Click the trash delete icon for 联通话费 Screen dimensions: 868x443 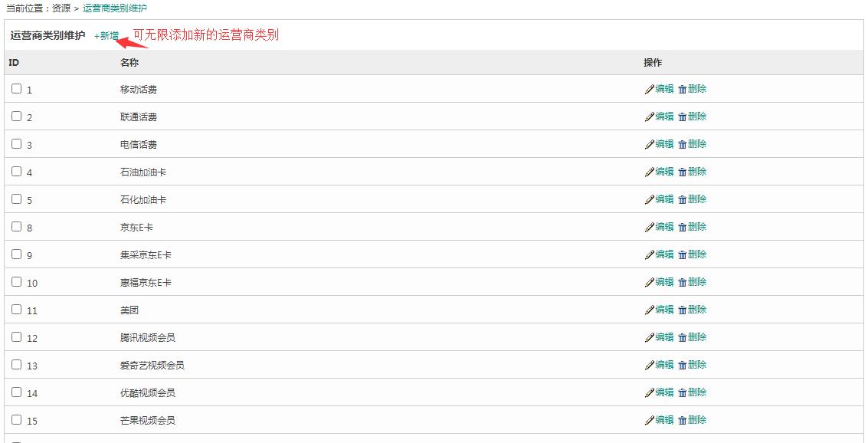(x=683, y=116)
